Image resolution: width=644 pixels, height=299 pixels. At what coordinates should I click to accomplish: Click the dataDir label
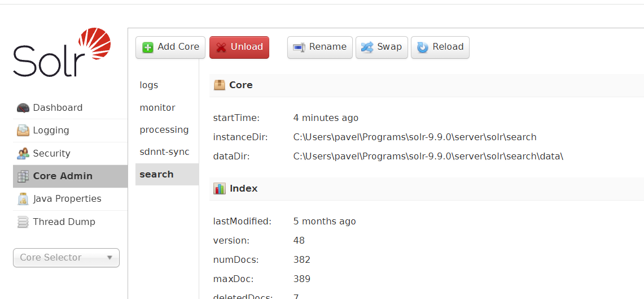231,157
